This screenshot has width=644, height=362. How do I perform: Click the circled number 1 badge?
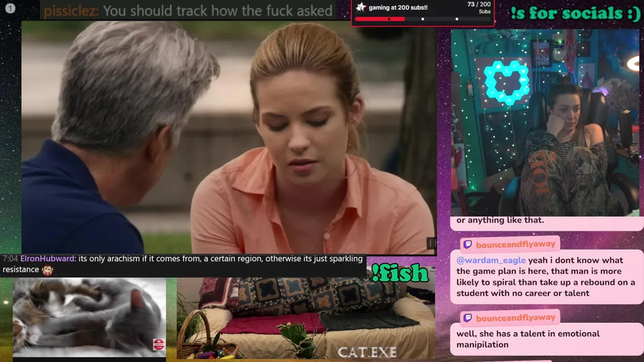tap(10, 8)
